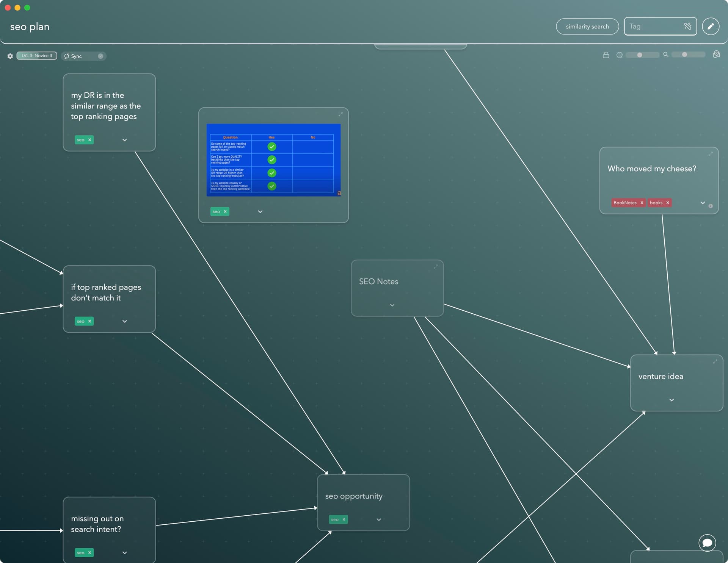Expand the seo opportunity node chevron
This screenshot has height=563, width=728.
point(379,519)
